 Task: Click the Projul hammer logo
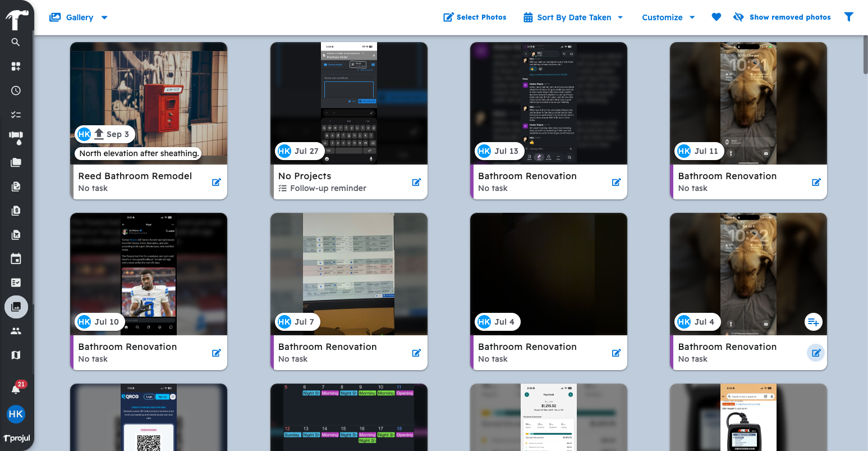[x=16, y=20]
